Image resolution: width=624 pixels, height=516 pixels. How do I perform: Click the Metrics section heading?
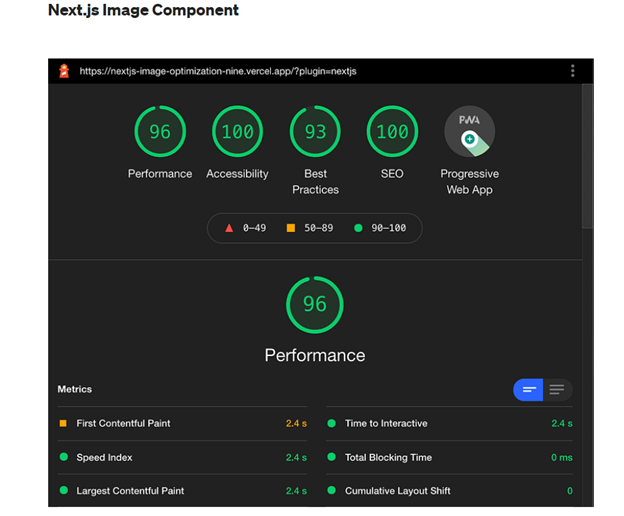coord(74,389)
